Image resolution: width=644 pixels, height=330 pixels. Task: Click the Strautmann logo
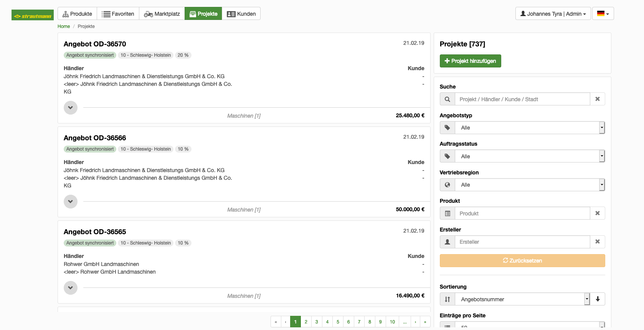click(33, 15)
